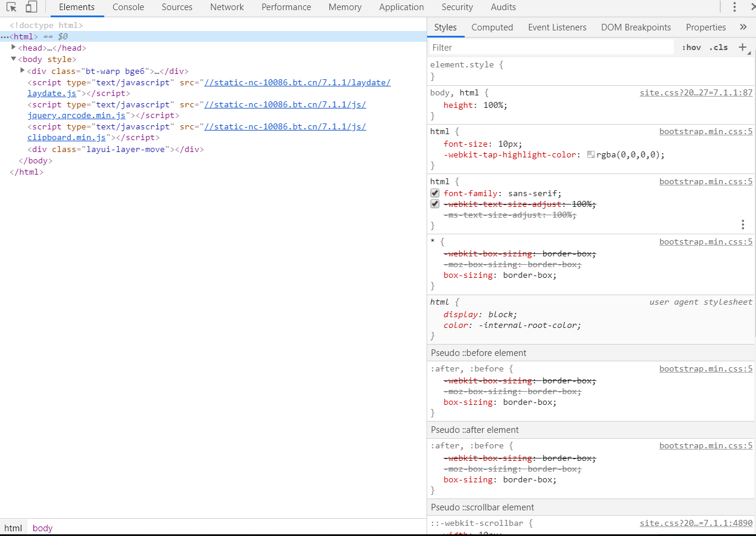This screenshot has height=536, width=756.
Task: Expand the bt-warp bge6 div node
Action: (x=23, y=70)
